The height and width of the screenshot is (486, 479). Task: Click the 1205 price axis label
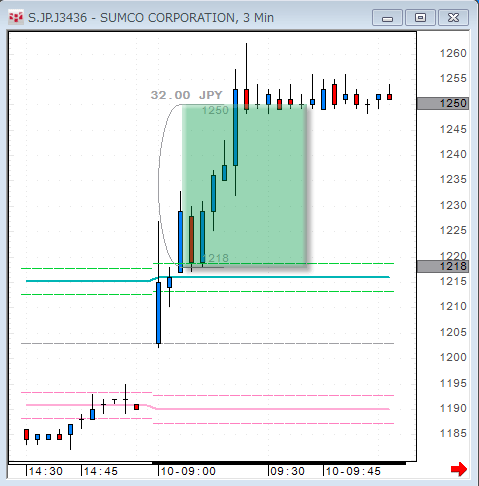point(453,332)
